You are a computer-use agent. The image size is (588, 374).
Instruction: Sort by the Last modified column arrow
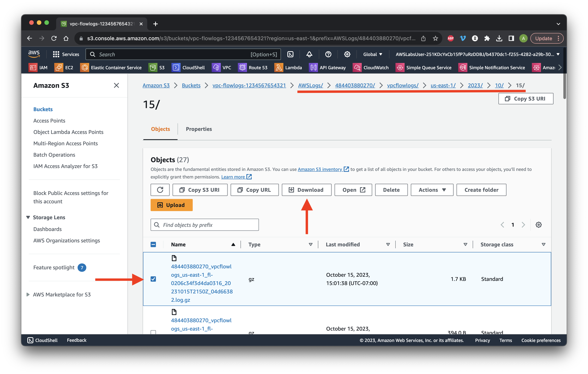(388, 244)
